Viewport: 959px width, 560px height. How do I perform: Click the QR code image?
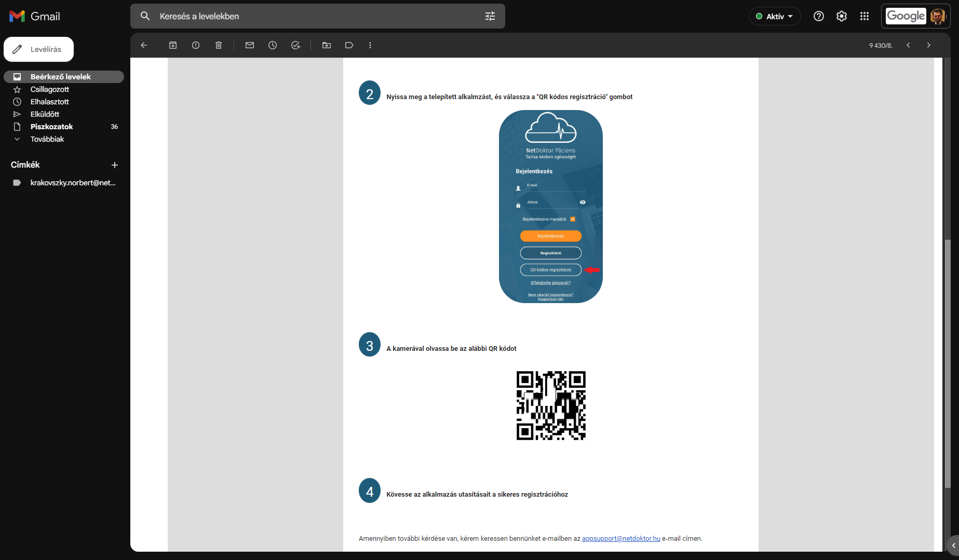[x=551, y=405]
